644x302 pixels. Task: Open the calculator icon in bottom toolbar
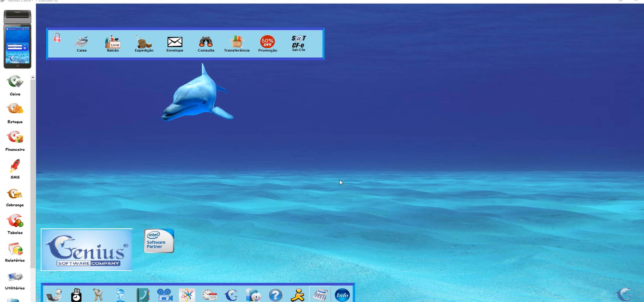(x=320, y=294)
